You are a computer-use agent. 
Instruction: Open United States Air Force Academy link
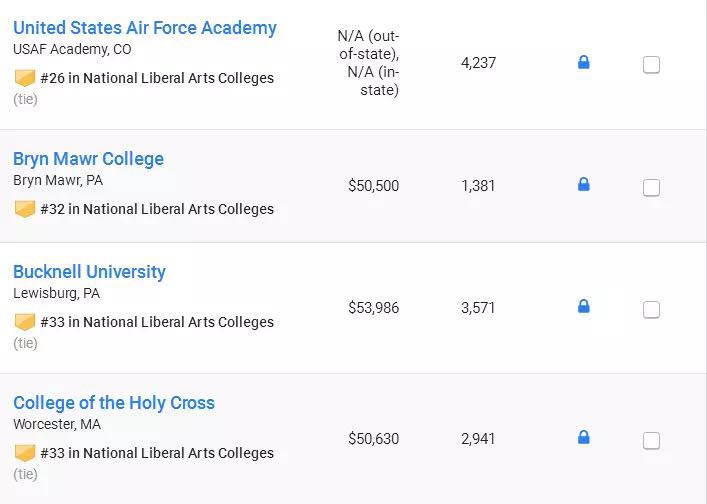145,28
